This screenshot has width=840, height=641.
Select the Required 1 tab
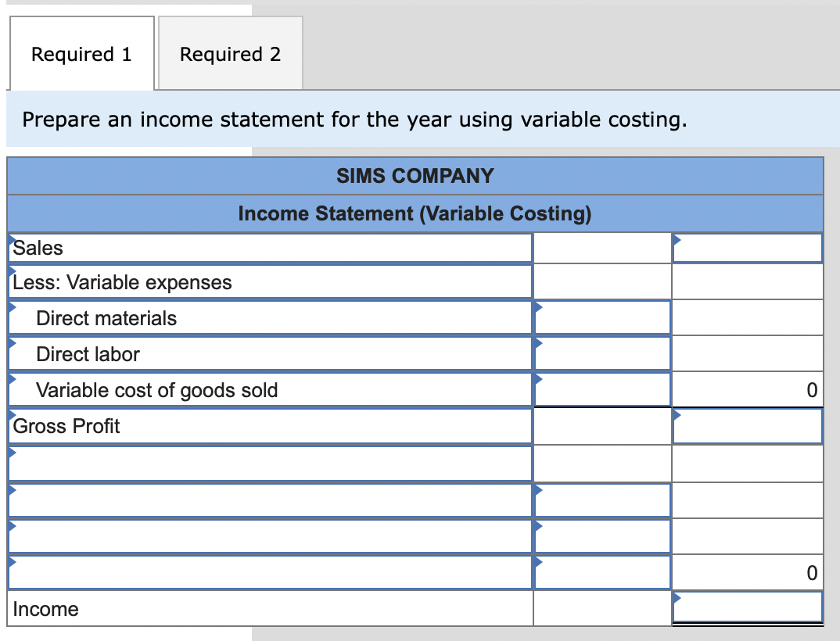tap(82, 53)
